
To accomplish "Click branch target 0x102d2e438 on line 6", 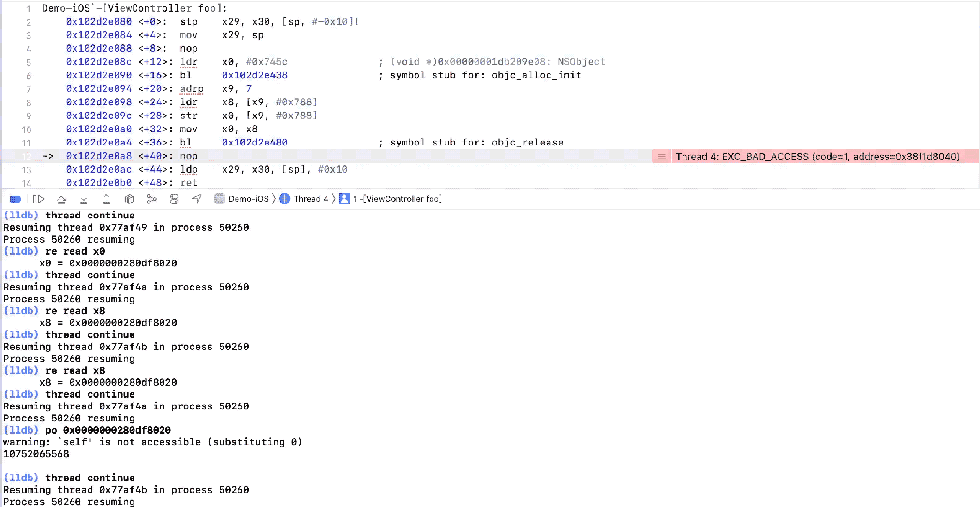I will [255, 75].
